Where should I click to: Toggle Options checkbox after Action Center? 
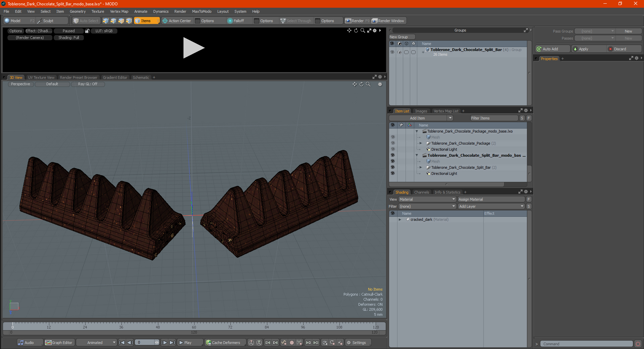click(x=198, y=21)
